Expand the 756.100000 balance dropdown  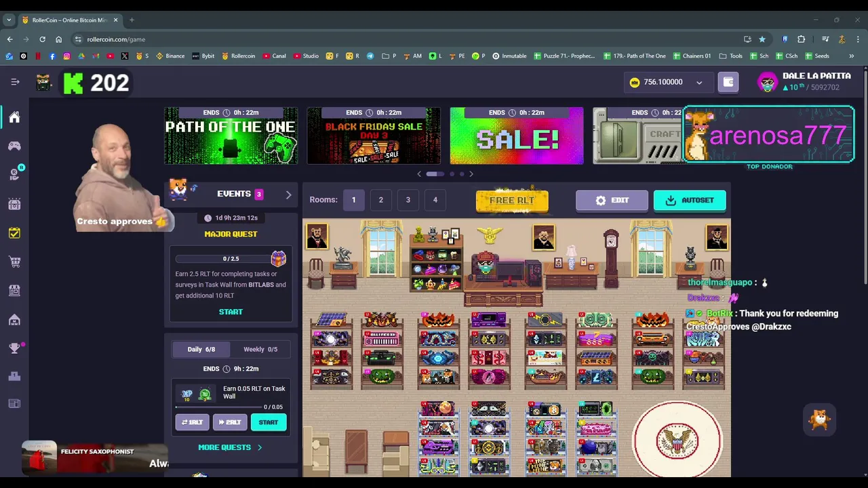click(x=699, y=83)
